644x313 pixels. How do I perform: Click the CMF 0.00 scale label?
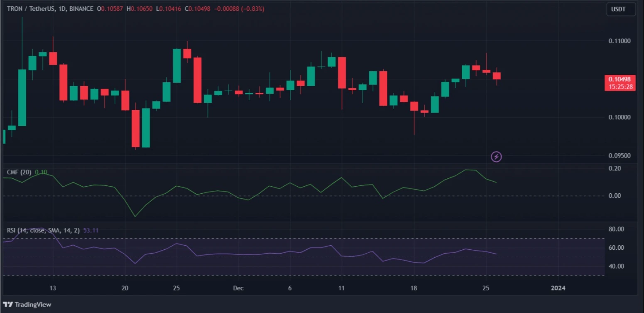(615, 196)
